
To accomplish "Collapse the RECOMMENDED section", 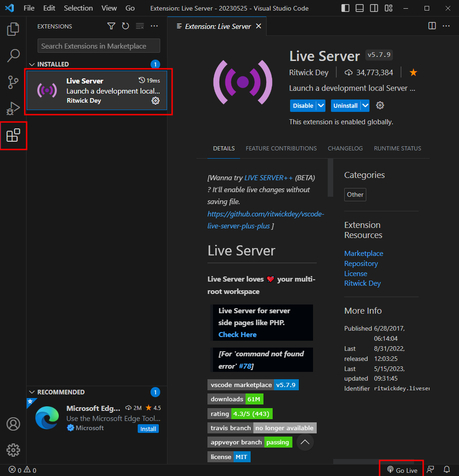I will (x=32, y=392).
